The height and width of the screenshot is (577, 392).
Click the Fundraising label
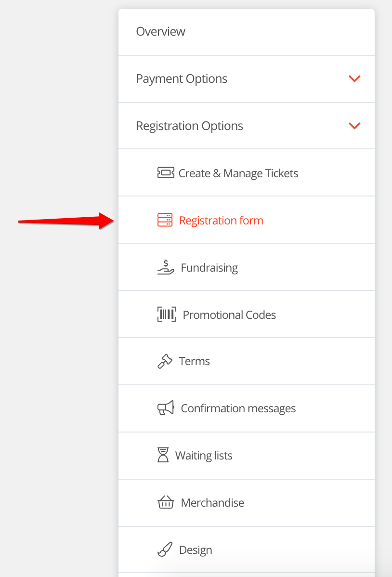pos(209,267)
